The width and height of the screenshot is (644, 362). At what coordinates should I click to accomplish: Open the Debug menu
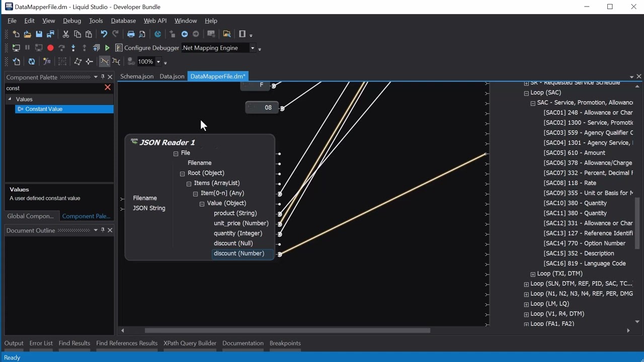[x=72, y=21]
